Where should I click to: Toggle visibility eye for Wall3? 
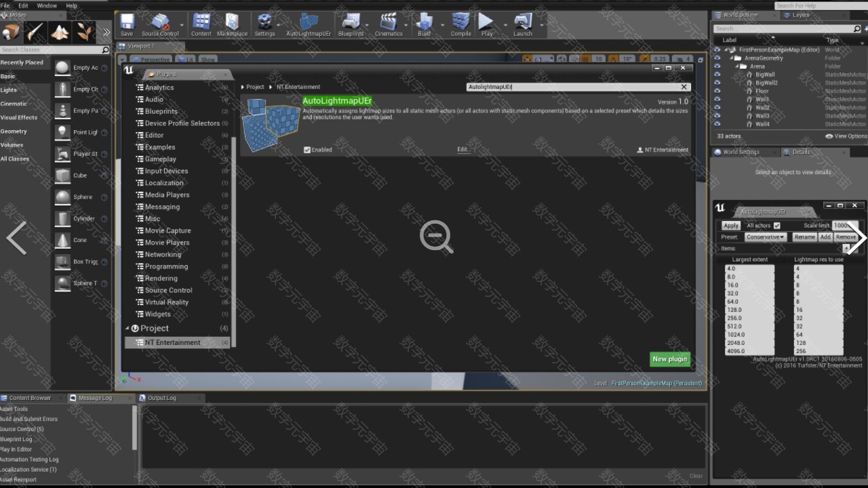pyautogui.click(x=717, y=116)
